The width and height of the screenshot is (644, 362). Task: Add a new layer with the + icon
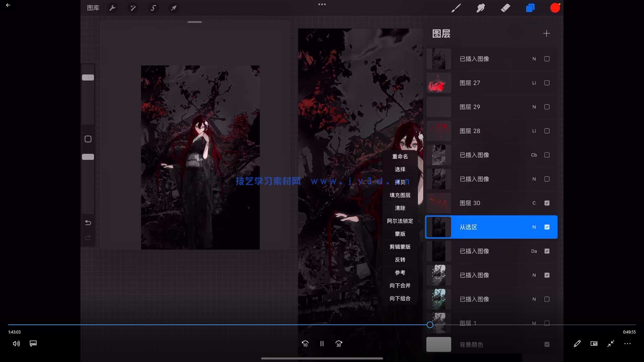coord(546,33)
